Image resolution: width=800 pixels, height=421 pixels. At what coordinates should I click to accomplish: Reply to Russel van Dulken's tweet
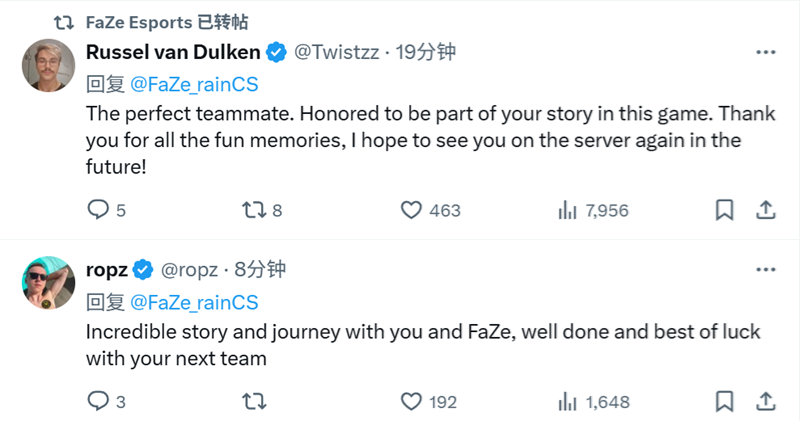pos(98,210)
